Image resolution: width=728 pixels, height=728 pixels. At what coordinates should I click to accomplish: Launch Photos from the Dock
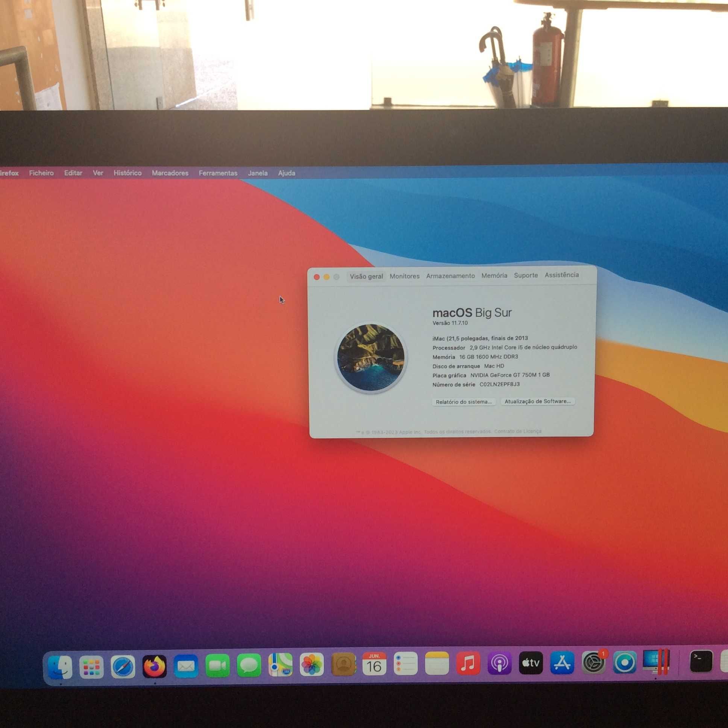312,665
